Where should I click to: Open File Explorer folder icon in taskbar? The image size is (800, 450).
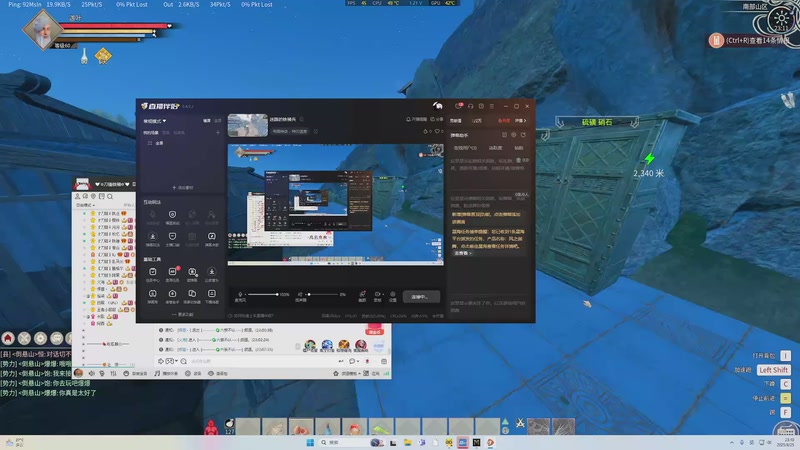[407, 442]
